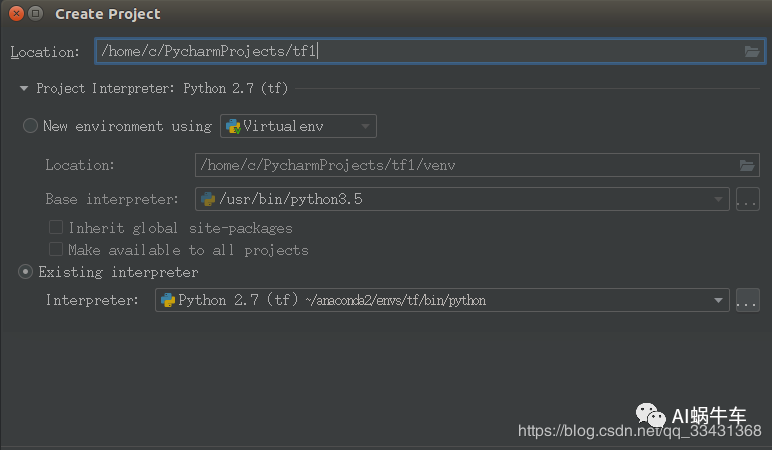
Task: Toggle Inherit global site-packages checkbox
Action: (56, 227)
